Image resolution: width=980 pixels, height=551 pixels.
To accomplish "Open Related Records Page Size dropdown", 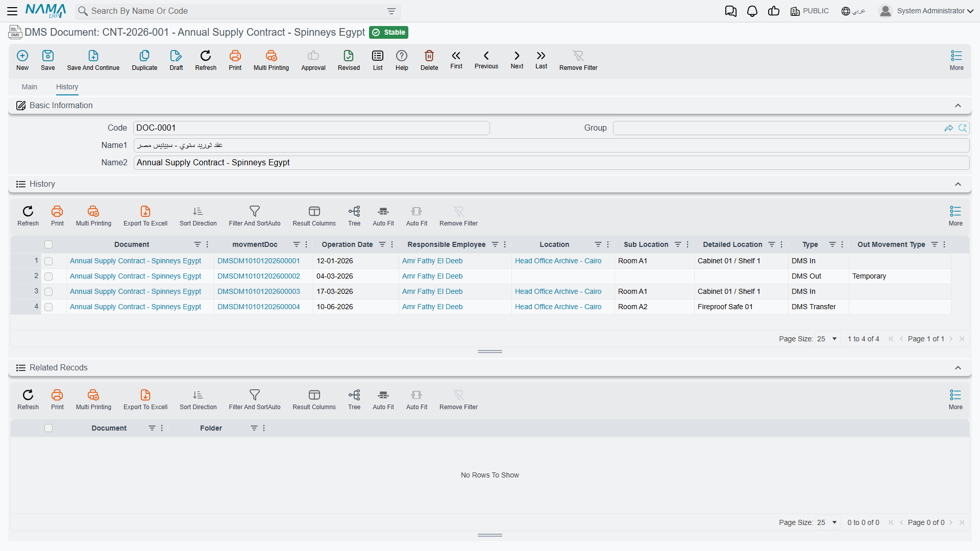I will (827, 522).
